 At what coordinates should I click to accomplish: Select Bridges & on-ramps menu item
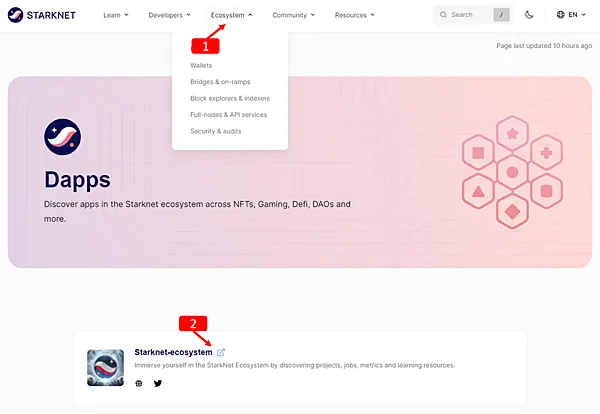[x=220, y=82]
